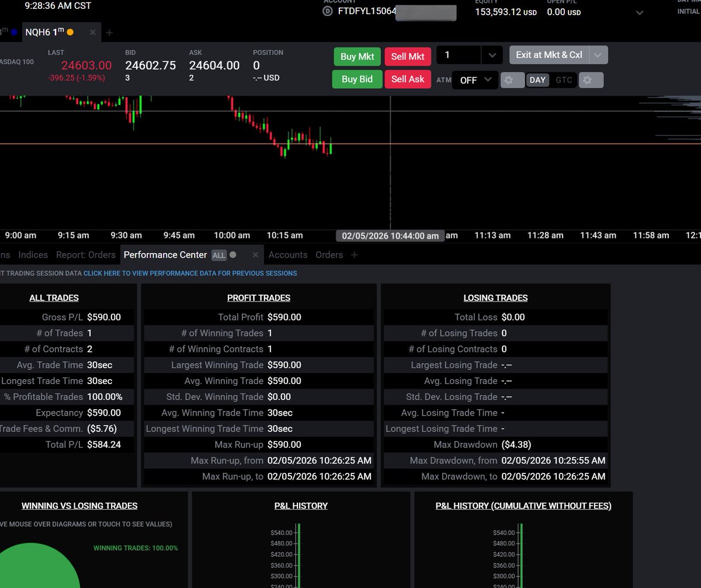The image size is (701, 588).
Task: Click the Total Loss $0.00 value
Action: [x=513, y=317]
